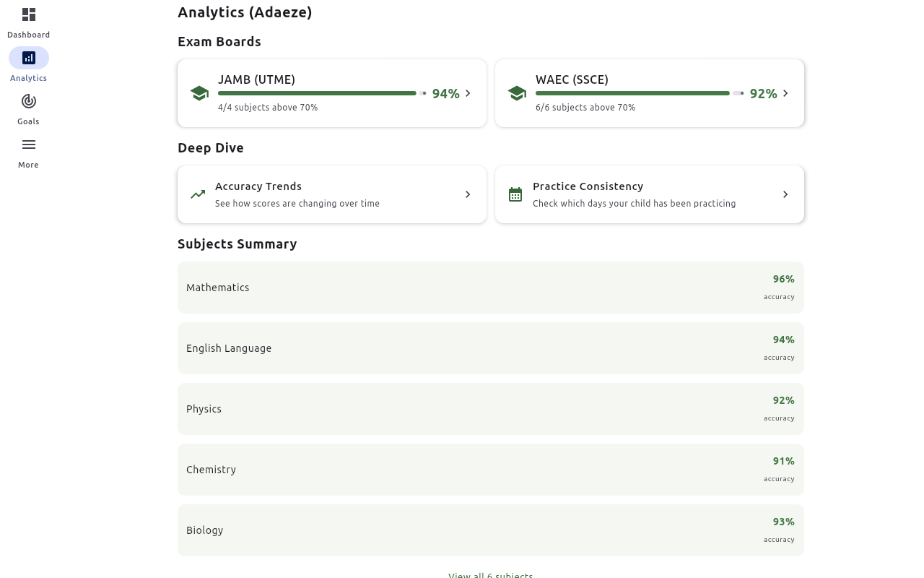Click the calendar icon on Practice Consistency
The height and width of the screenshot is (578, 924).
[515, 194]
